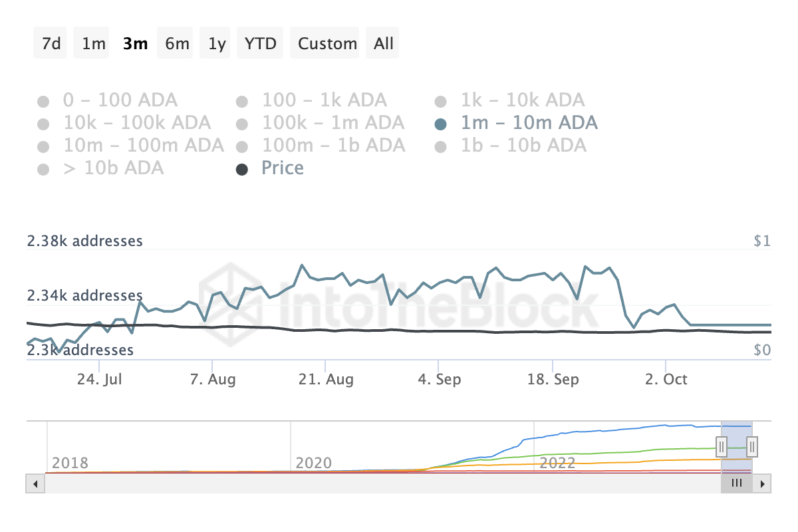Viewport: 798px width, 532px height.
Task: Click the left navigator resize handle
Action: coord(722,447)
